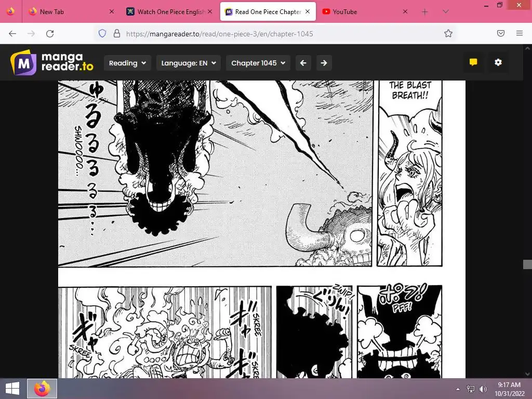This screenshot has height=399, width=532.
Task: Close the New Tab tab
Action: tap(112, 11)
